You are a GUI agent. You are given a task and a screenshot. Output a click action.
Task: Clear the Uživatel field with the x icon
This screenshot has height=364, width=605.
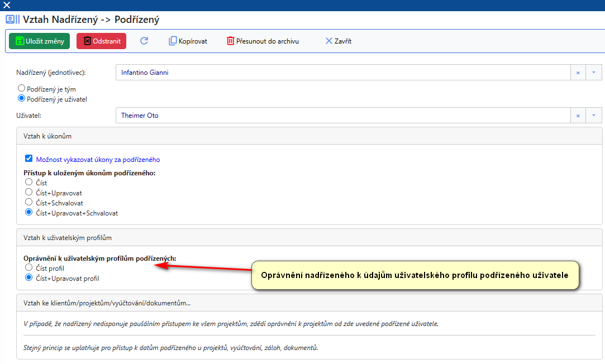(578, 116)
